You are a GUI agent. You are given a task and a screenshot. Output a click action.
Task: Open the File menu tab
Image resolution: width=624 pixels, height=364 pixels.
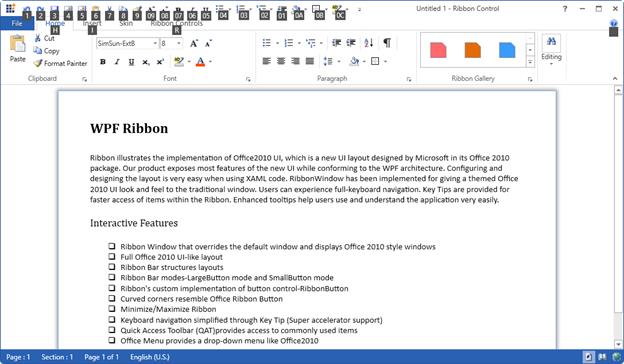[x=17, y=23]
